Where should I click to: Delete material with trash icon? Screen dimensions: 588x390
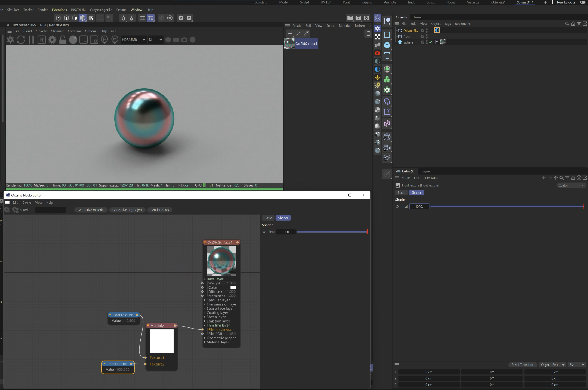368,33
